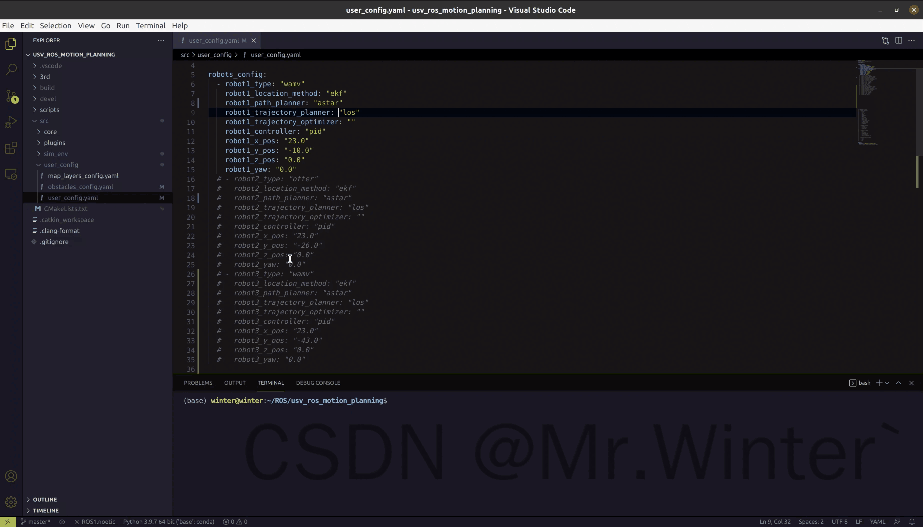Open CMakeLists.txt in the explorer
Viewport: 923px width, 527px height.
coord(98,208)
